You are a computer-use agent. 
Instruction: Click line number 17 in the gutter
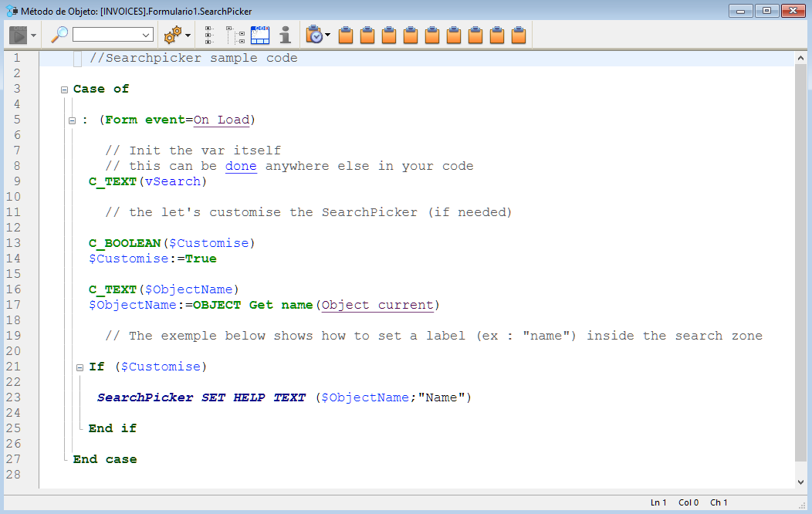(16, 305)
